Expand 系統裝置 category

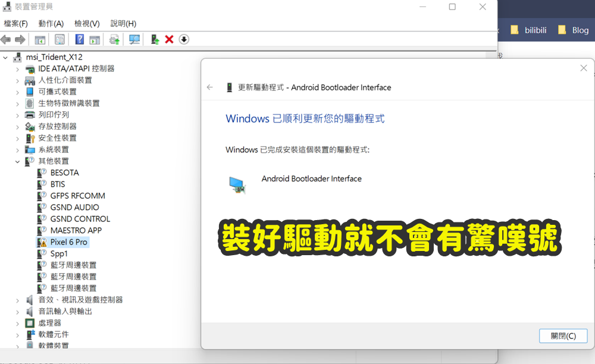click(17, 150)
